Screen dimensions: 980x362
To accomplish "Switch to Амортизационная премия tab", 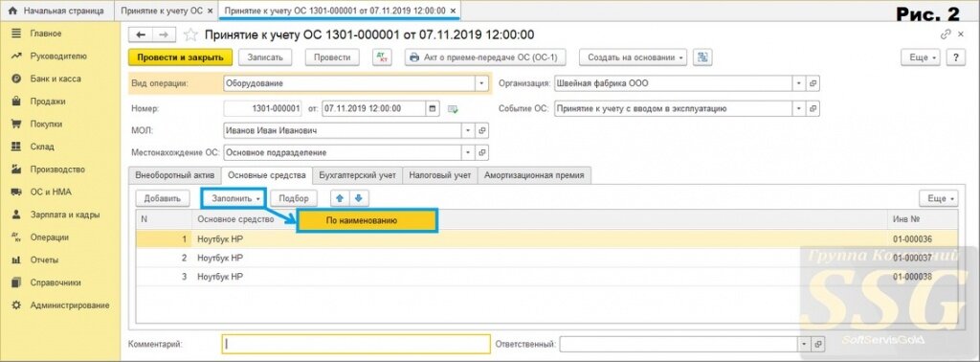I will tap(534, 175).
